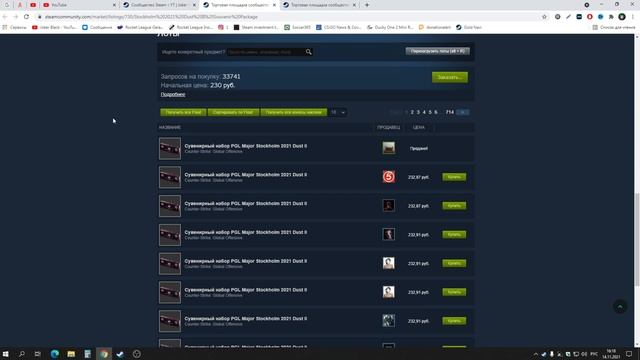Focus the lot search input field
The width and height of the screenshot is (640, 360).
pyautogui.click(x=265, y=52)
